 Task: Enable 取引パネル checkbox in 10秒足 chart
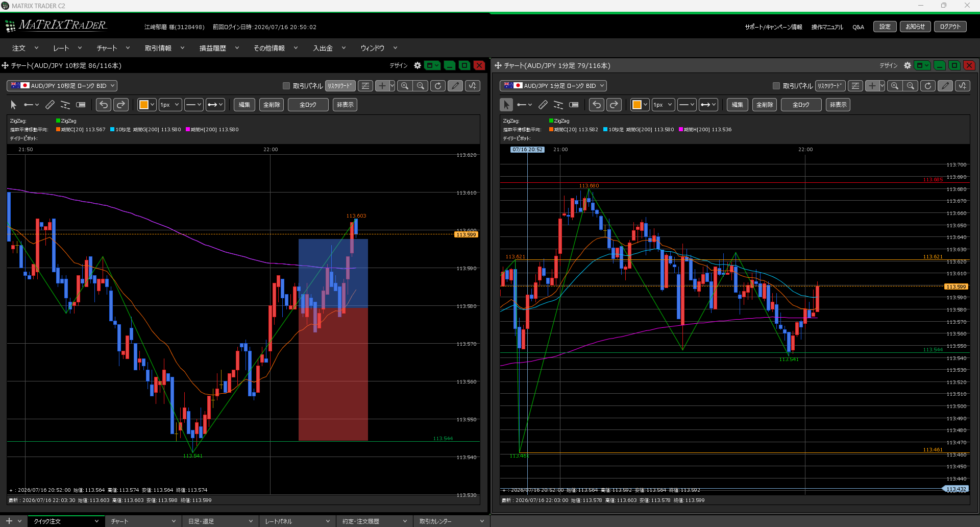(x=286, y=86)
